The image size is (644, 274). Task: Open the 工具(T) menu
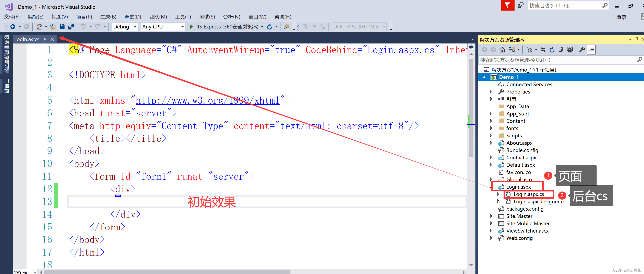(x=183, y=17)
